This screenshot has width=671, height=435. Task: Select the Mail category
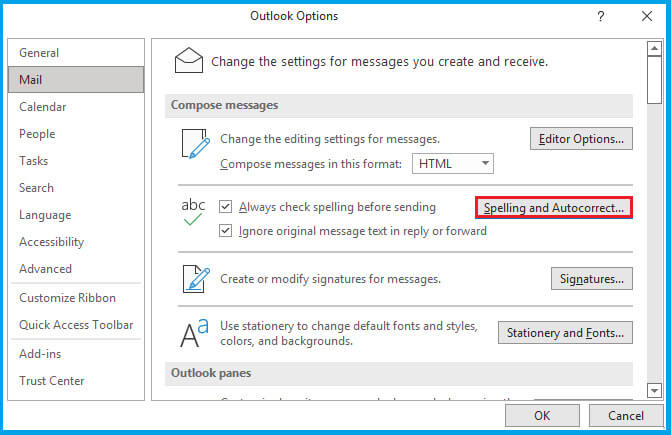tap(76, 80)
